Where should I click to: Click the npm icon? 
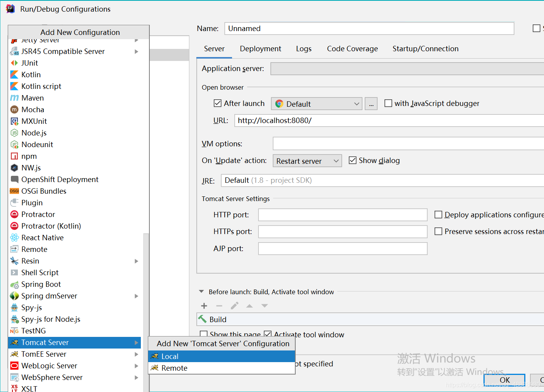click(14, 156)
